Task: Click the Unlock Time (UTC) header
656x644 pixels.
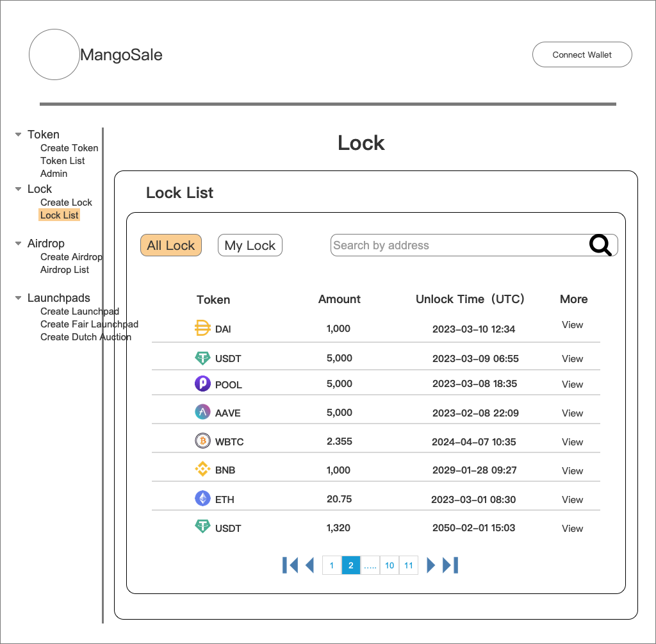Action: coord(470,299)
